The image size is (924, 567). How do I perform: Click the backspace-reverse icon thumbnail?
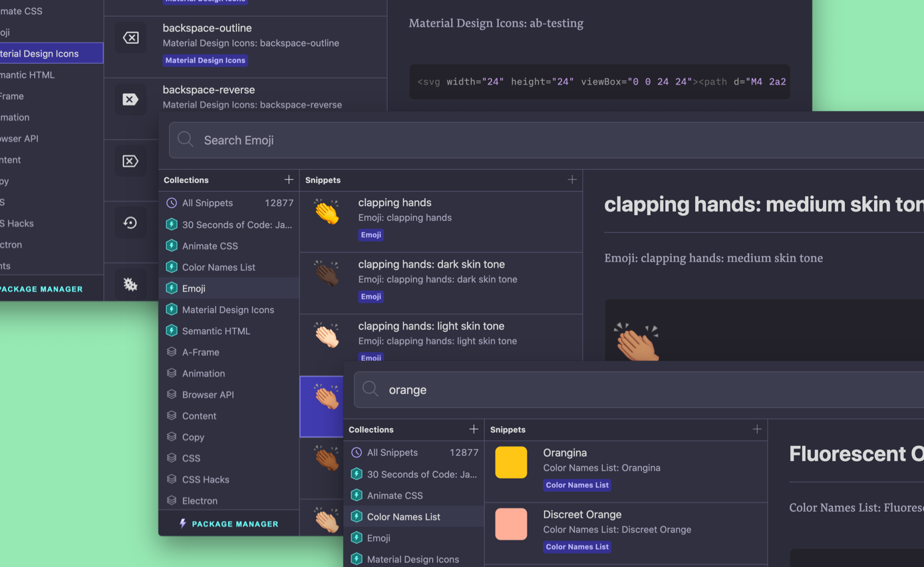(130, 100)
